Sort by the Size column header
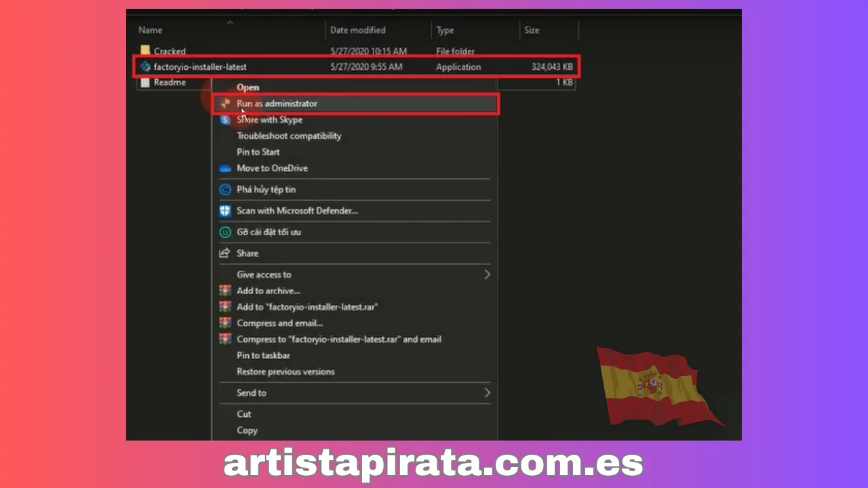 [x=532, y=30]
